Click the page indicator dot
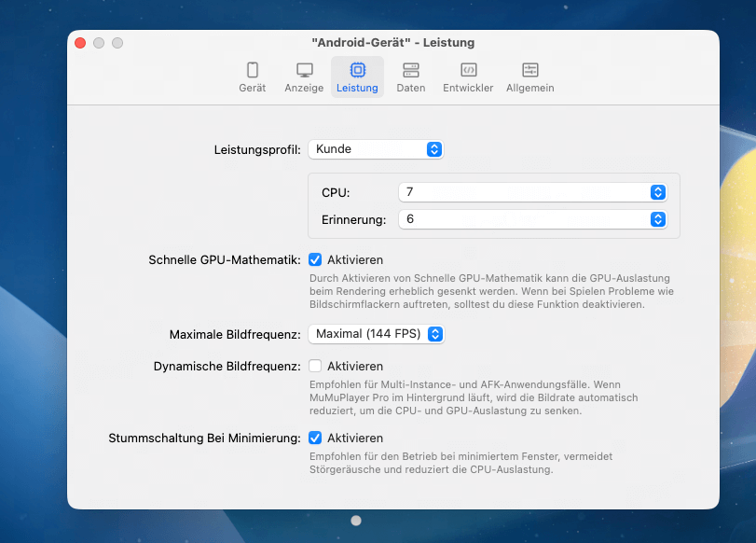The image size is (756, 543). click(355, 521)
